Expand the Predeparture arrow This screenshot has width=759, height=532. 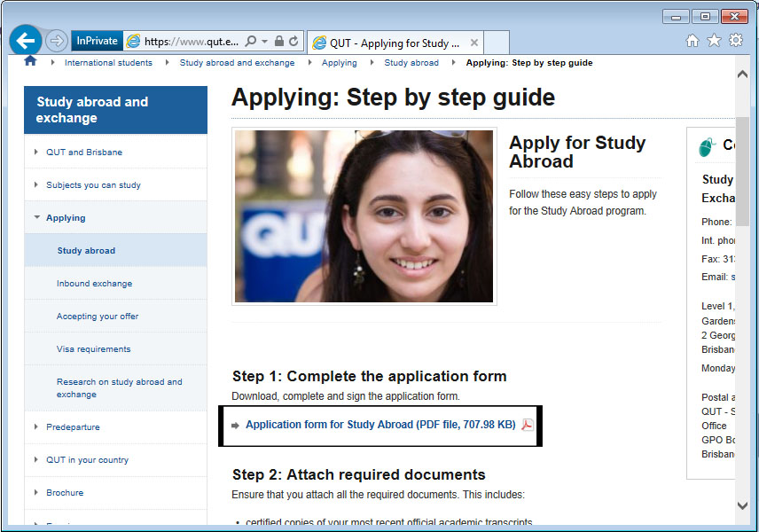[35, 427]
